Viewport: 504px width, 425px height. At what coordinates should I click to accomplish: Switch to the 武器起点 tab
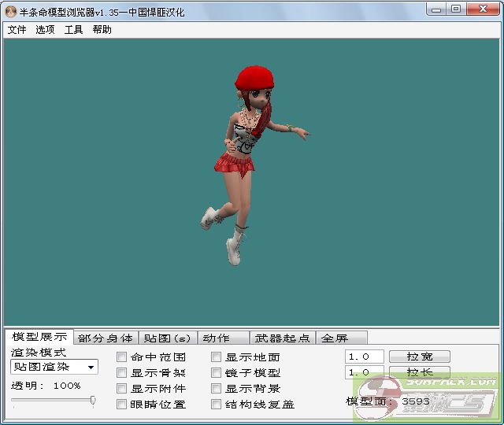coord(282,338)
